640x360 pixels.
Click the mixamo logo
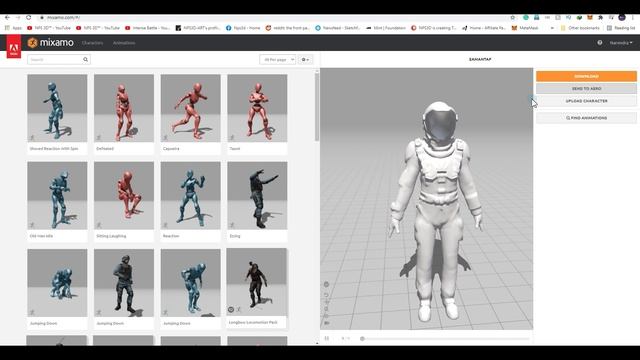(x=51, y=42)
